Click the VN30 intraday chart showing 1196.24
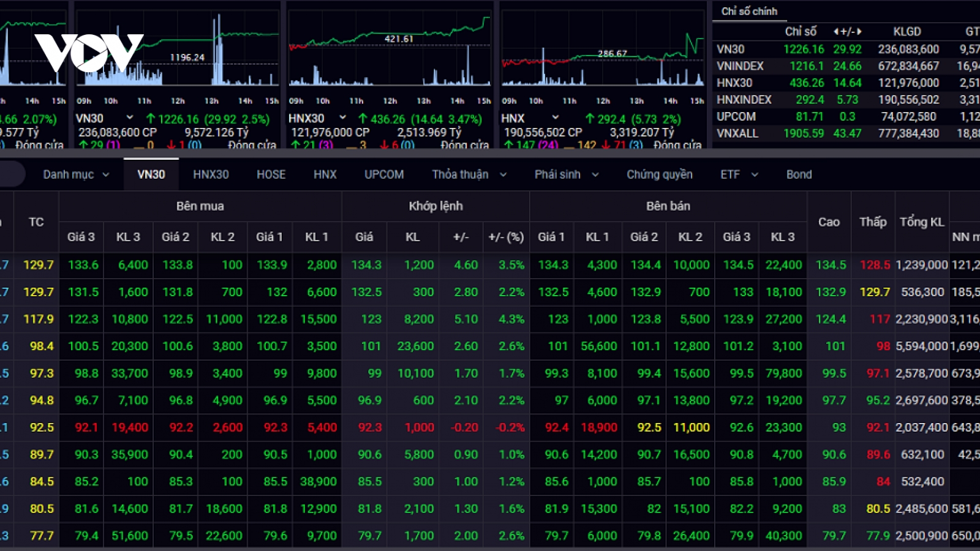The height and width of the screenshot is (551, 980). [178, 49]
